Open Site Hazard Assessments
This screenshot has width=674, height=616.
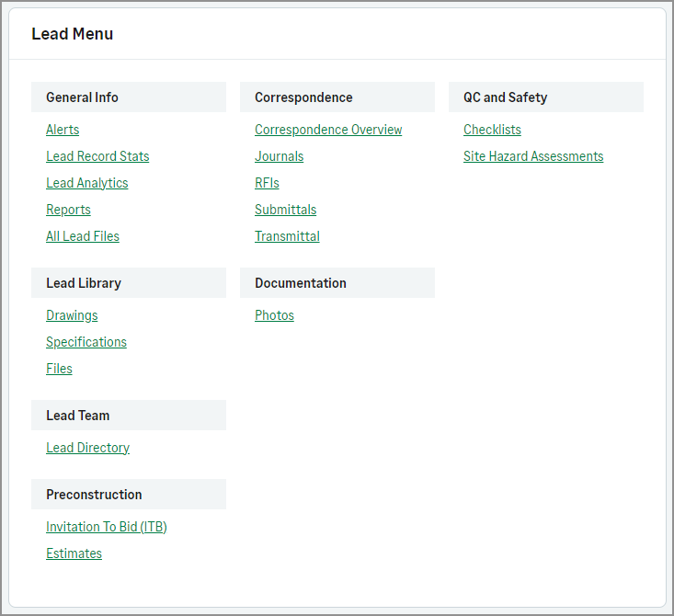pos(533,156)
